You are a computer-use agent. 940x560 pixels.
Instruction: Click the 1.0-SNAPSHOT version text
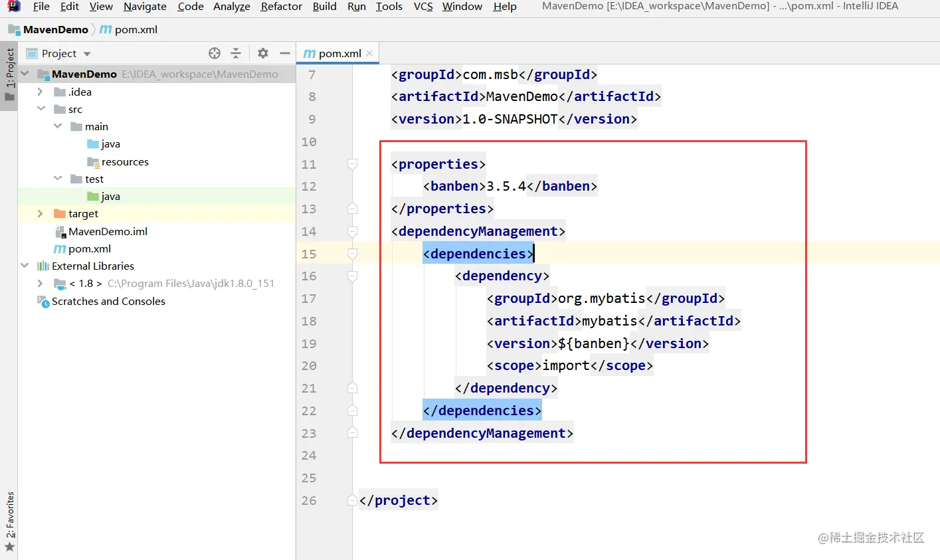(x=510, y=119)
